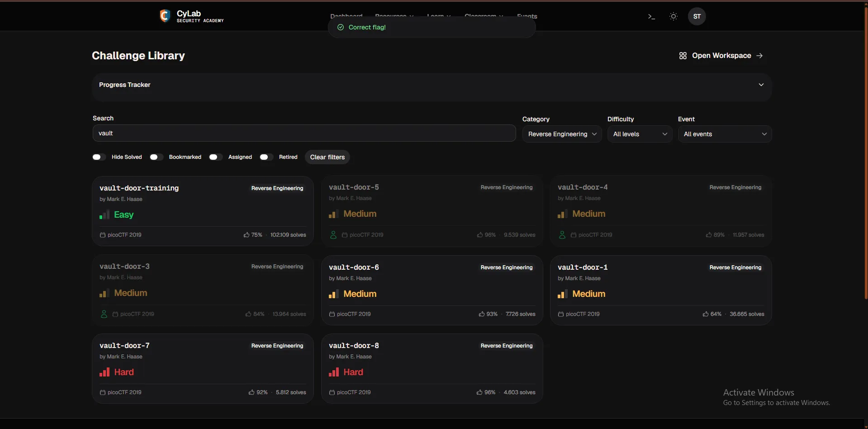Click the 5.812 solves text on vault-door-7
Viewport: 868px width, 429px height.
pyautogui.click(x=291, y=392)
